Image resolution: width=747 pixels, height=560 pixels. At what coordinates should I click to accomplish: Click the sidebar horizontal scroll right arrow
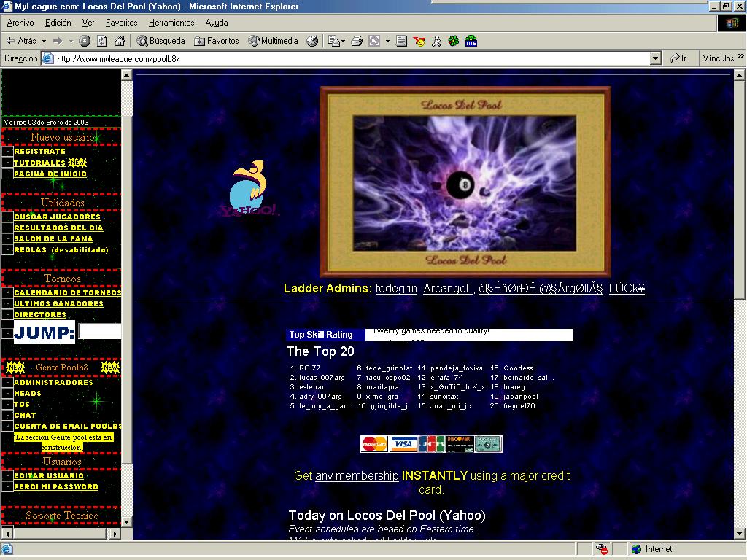pos(115,533)
